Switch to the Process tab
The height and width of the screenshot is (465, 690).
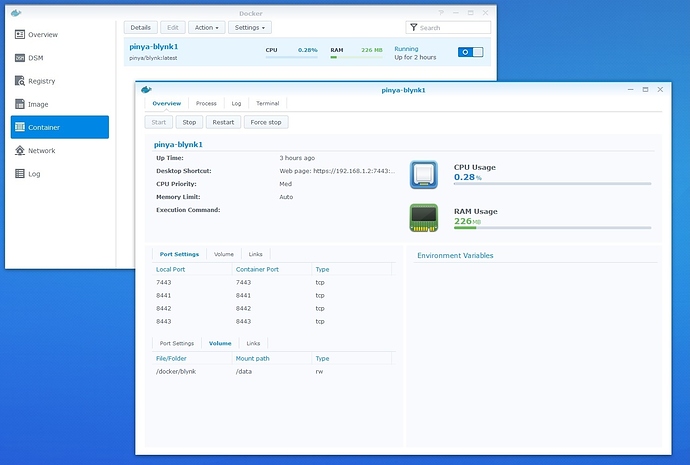[x=206, y=103]
